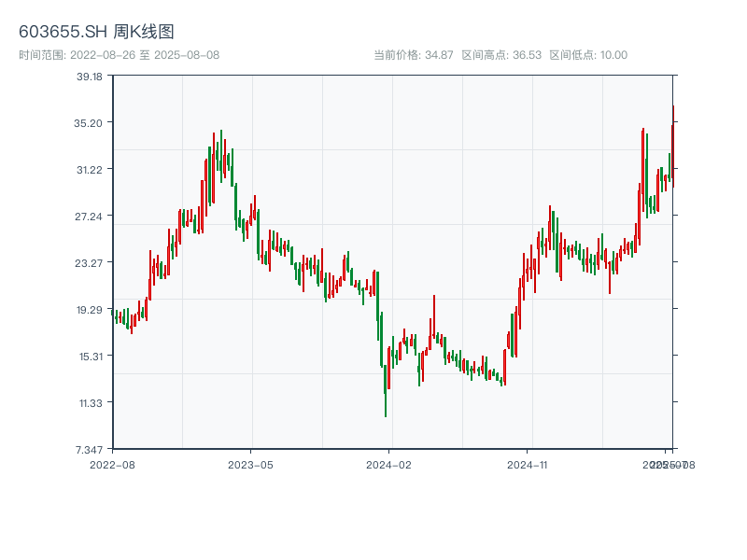Viewport: 747px width, 560px height.
Task: Click the time range text 时间范围
Action: point(119,55)
